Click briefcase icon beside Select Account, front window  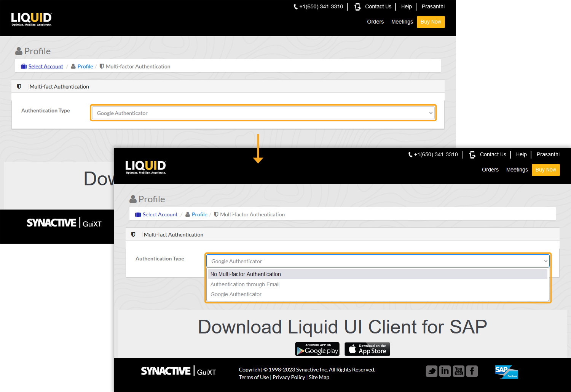pos(138,214)
